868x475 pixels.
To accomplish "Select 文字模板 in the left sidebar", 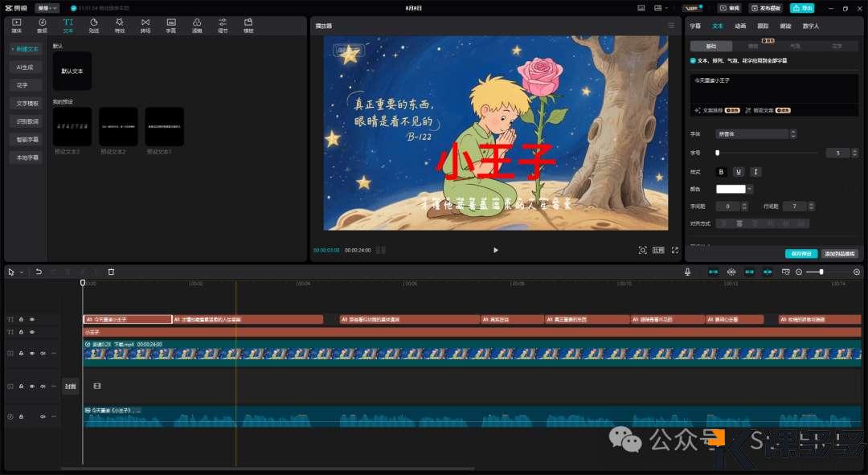I will pyautogui.click(x=27, y=103).
